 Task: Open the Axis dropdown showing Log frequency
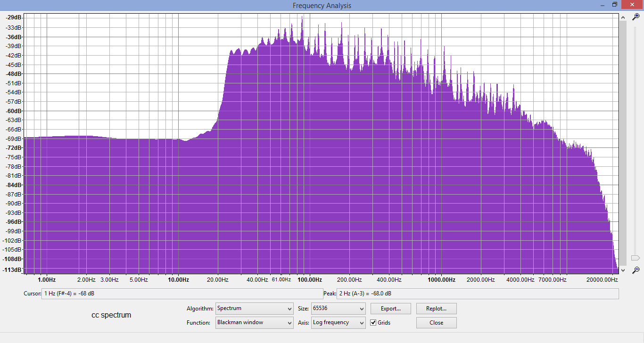(x=339, y=323)
